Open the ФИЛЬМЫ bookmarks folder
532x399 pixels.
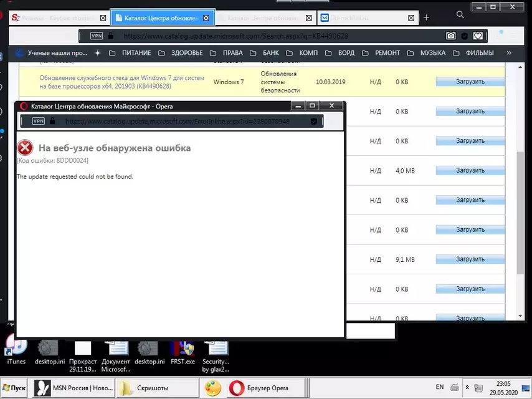coord(473,53)
